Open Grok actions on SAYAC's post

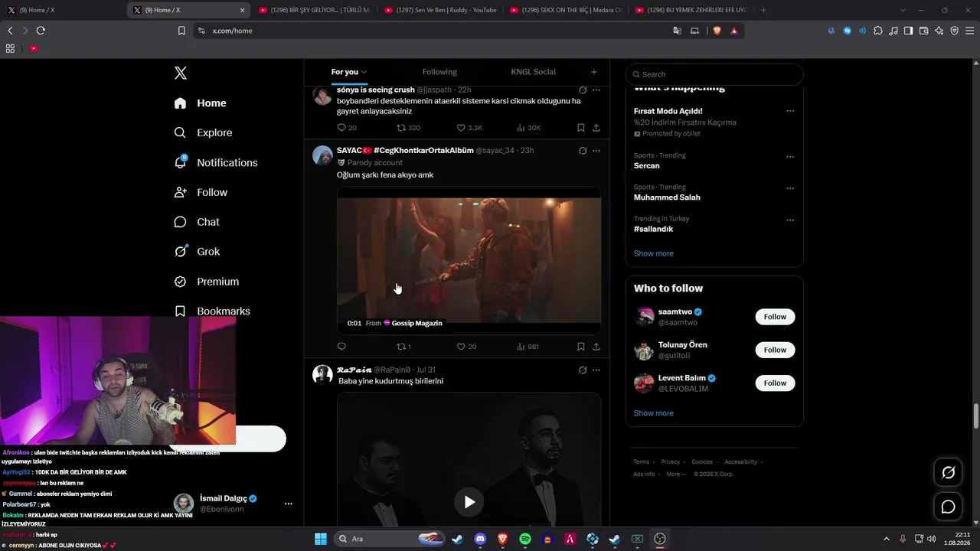coord(583,151)
